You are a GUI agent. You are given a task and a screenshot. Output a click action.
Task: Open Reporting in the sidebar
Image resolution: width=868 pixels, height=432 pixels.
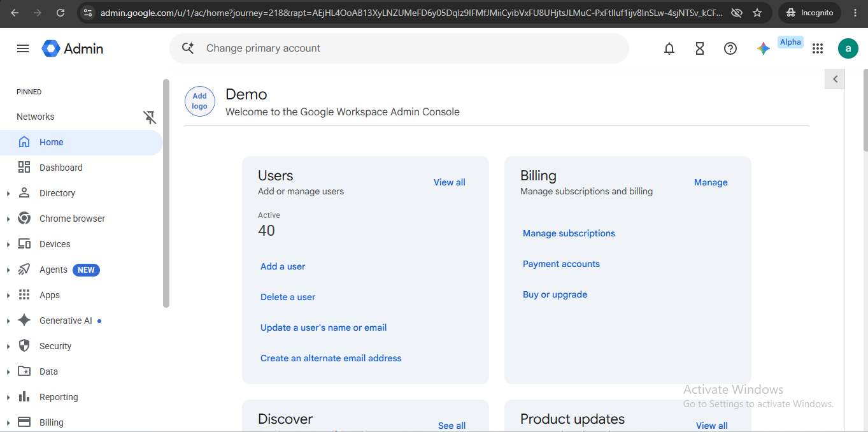[59, 397]
